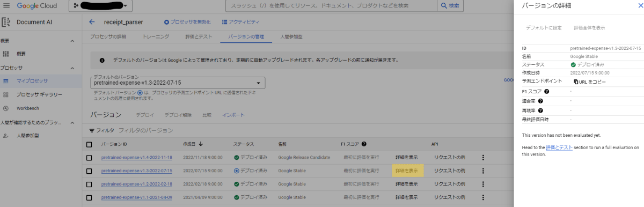Check the pretrained-expense-v1.3-2022-07-15 row
Viewport: 644px width, 207px height.
pyautogui.click(x=89, y=171)
